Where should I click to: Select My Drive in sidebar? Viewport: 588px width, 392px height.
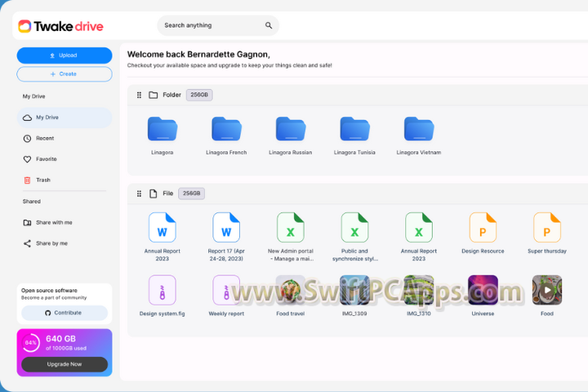(x=65, y=118)
